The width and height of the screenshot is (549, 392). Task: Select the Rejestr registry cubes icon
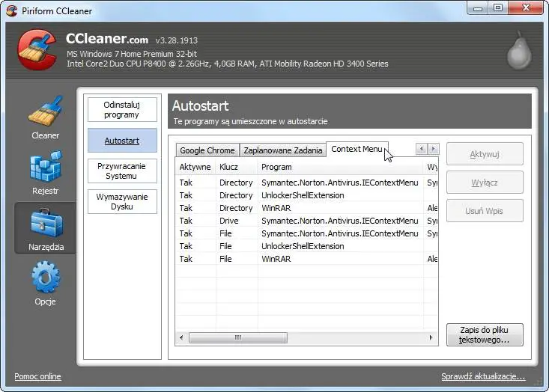[x=45, y=168]
